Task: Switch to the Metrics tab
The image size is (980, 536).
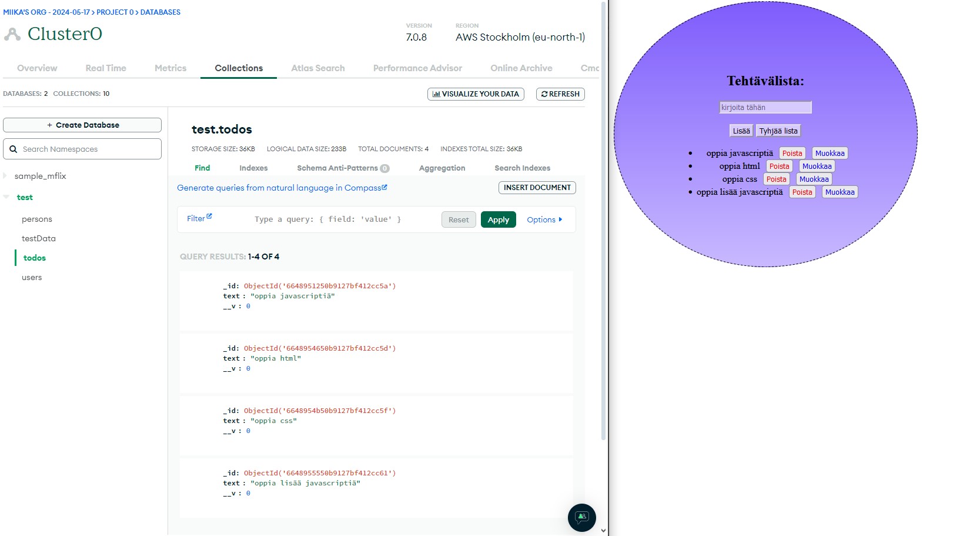Action: [170, 68]
